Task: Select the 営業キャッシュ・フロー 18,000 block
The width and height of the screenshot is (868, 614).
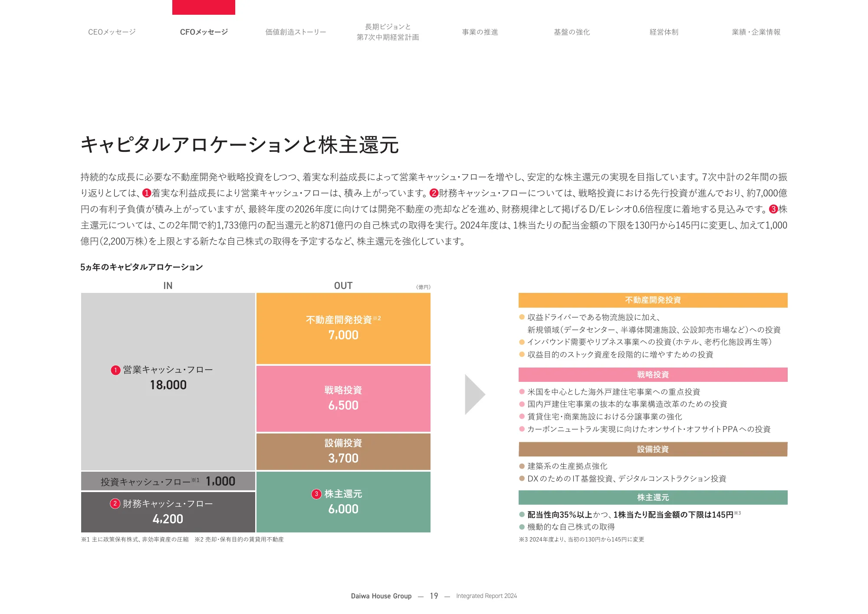Action: pyautogui.click(x=168, y=381)
